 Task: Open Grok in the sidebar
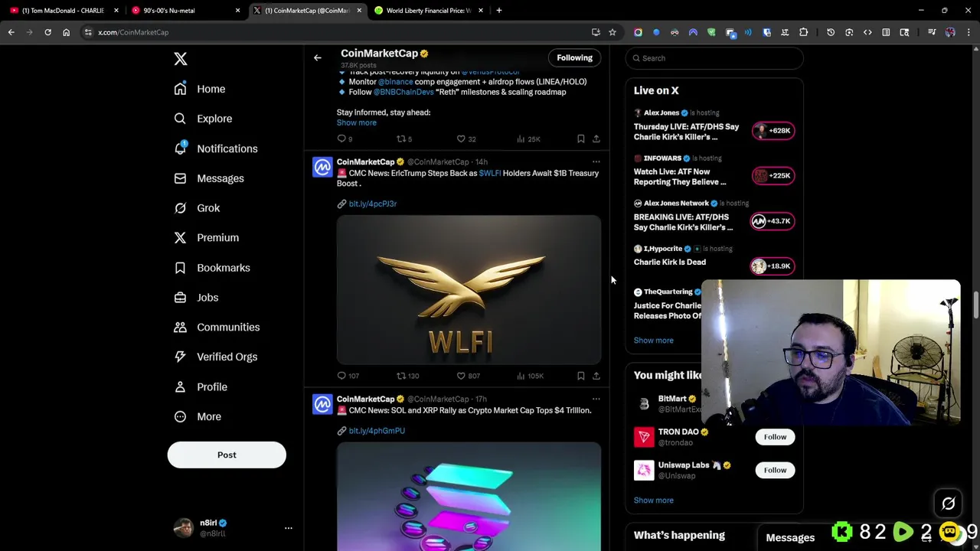(196, 208)
